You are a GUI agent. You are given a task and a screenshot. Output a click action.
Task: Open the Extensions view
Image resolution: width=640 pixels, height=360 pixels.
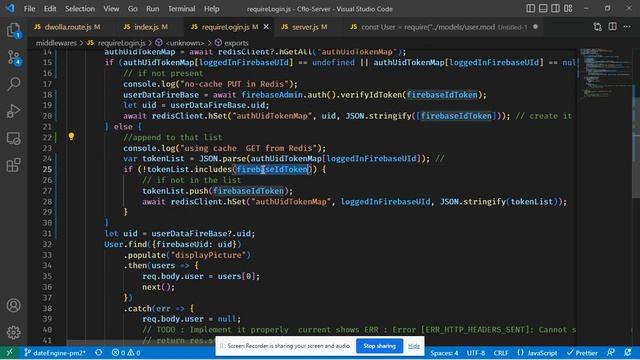(x=13, y=165)
